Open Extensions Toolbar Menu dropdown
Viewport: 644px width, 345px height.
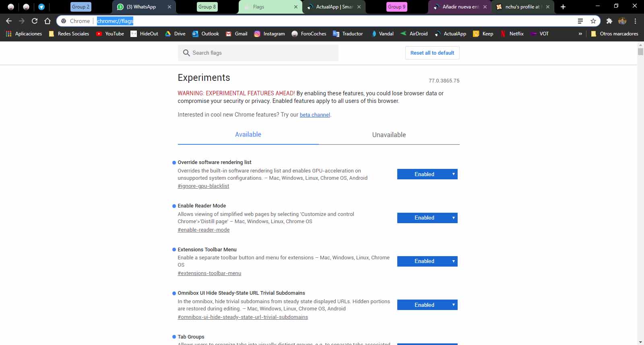[x=427, y=261]
